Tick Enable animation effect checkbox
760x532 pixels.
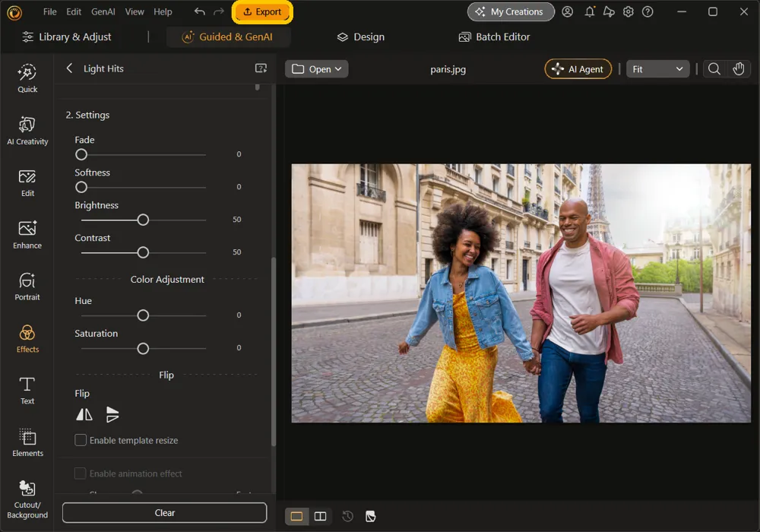tap(81, 473)
